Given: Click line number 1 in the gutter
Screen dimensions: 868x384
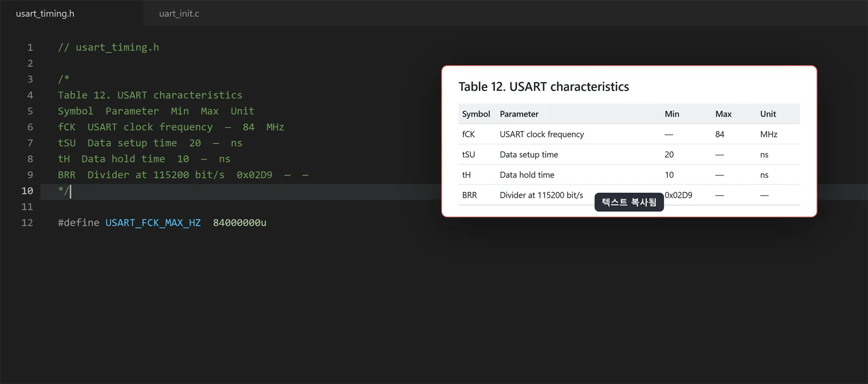Looking at the screenshot, I should click(30, 47).
